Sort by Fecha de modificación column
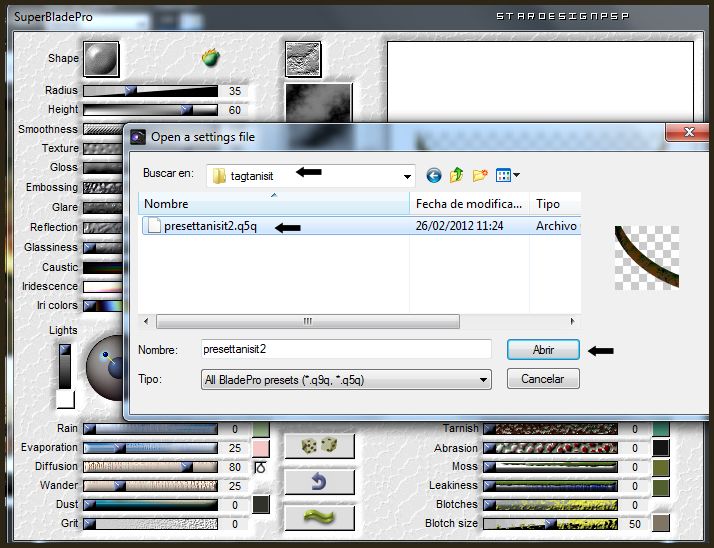Screen dimensions: 714x548 point(469,204)
